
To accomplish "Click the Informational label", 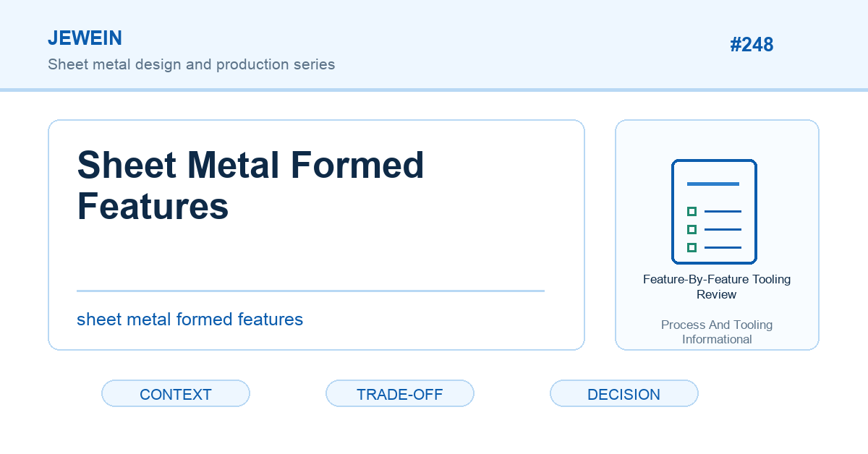I will (x=717, y=339).
